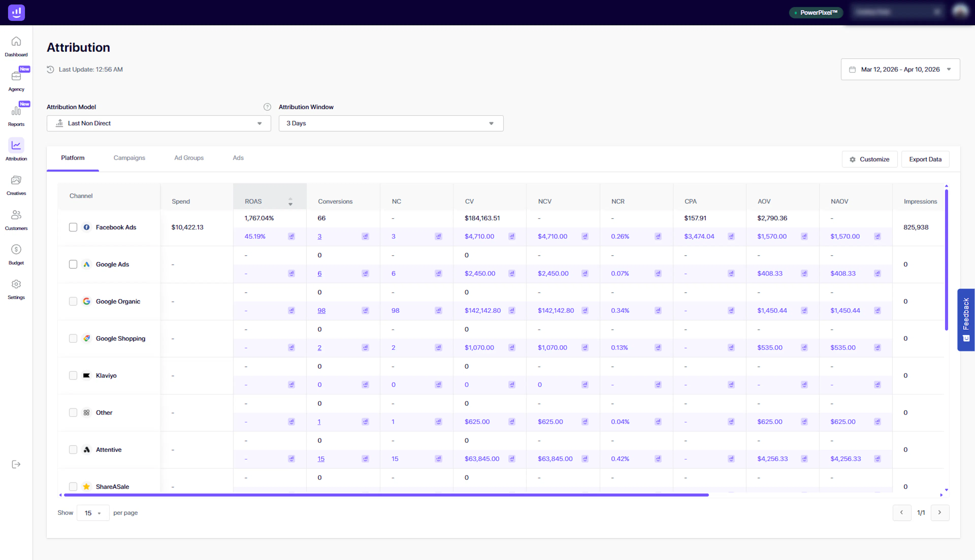Open the date range picker
This screenshot has width=975, height=560.
[900, 69]
